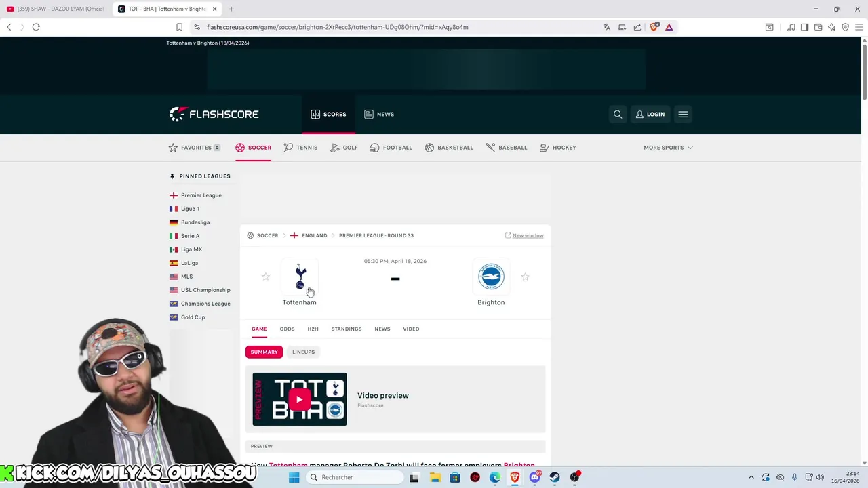Click Premier League - Round 33 breadcrumb
868x488 pixels.
pyautogui.click(x=376, y=235)
